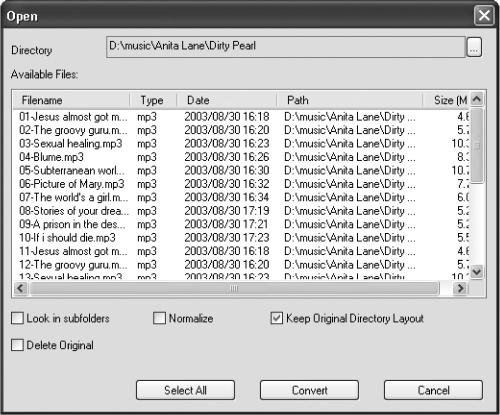The width and height of the screenshot is (500, 415).
Task: Close the Open dialog window
Action: click(x=484, y=15)
